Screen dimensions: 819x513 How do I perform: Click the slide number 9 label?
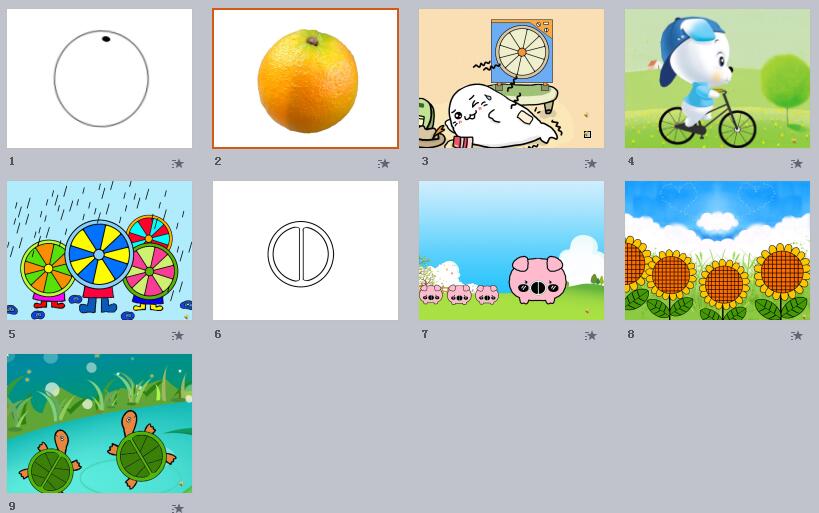click(11, 506)
